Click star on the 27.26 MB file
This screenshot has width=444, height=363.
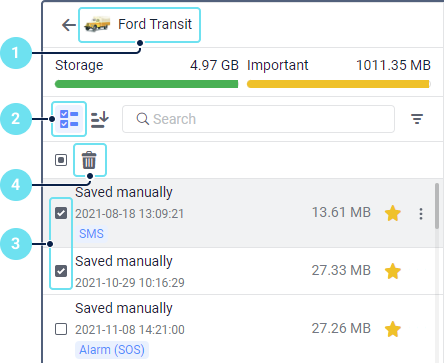coord(393,329)
